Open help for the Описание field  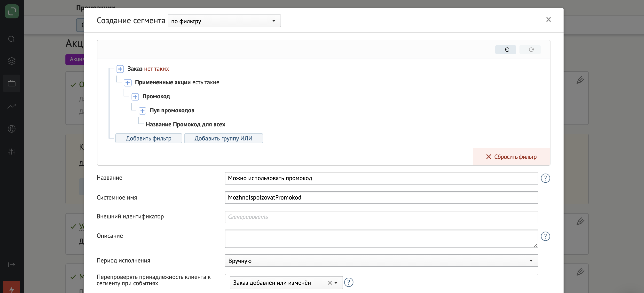pos(545,236)
